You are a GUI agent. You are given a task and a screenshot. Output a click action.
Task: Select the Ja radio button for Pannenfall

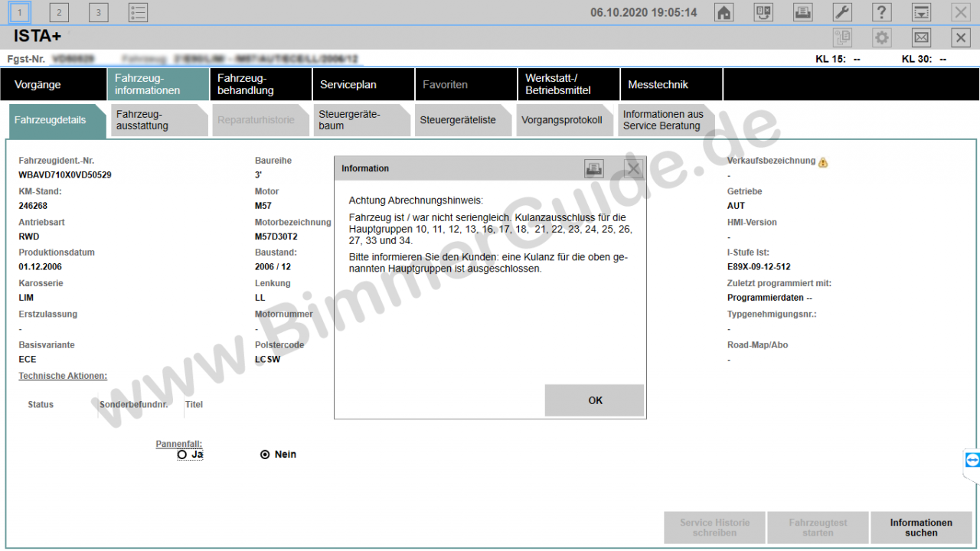[182, 455]
